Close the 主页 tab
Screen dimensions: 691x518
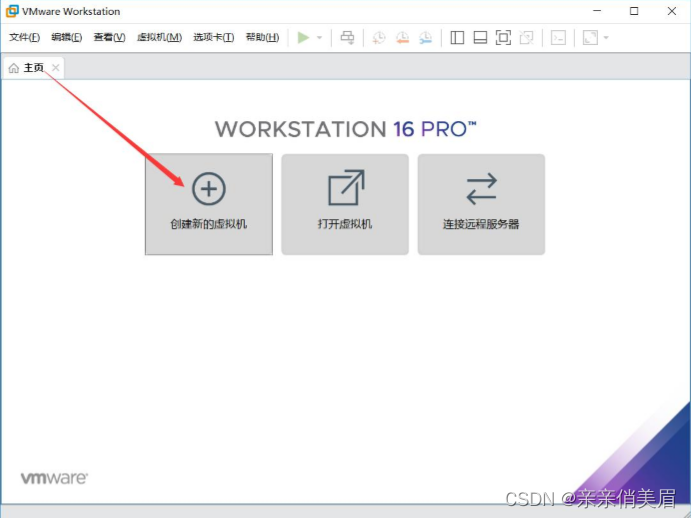pyautogui.click(x=56, y=67)
